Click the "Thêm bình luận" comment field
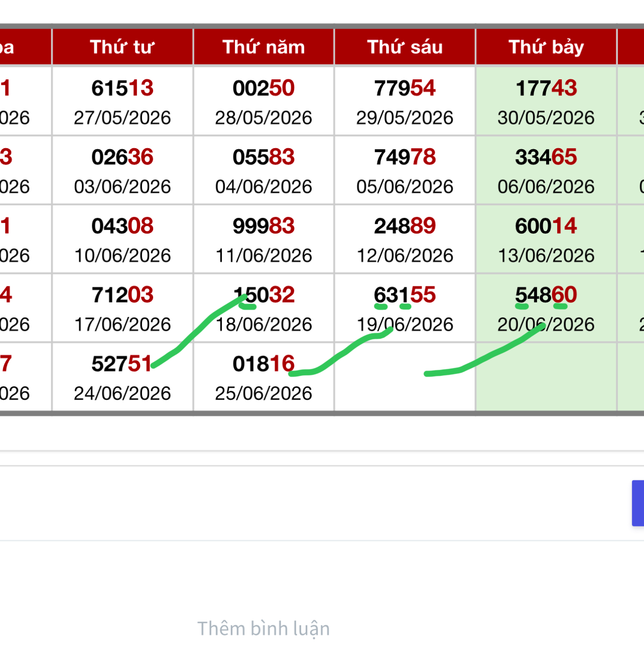644x659 pixels. click(264, 628)
